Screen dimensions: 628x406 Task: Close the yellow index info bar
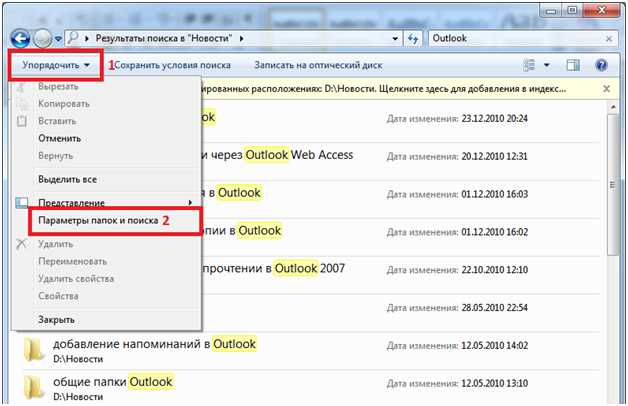[x=606, y=89]
